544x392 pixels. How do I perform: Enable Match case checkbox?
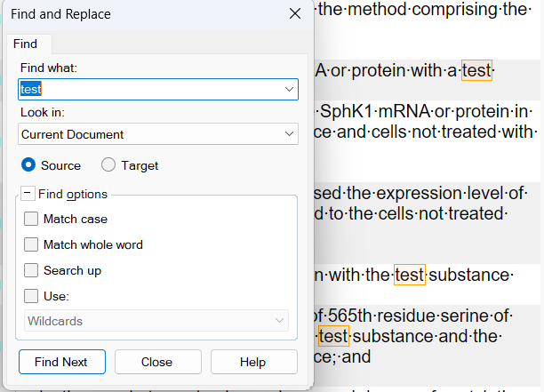31,219
